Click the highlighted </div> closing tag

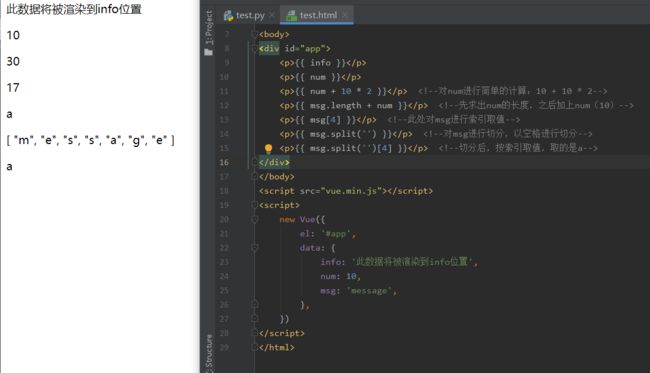[x=274, y=162]
